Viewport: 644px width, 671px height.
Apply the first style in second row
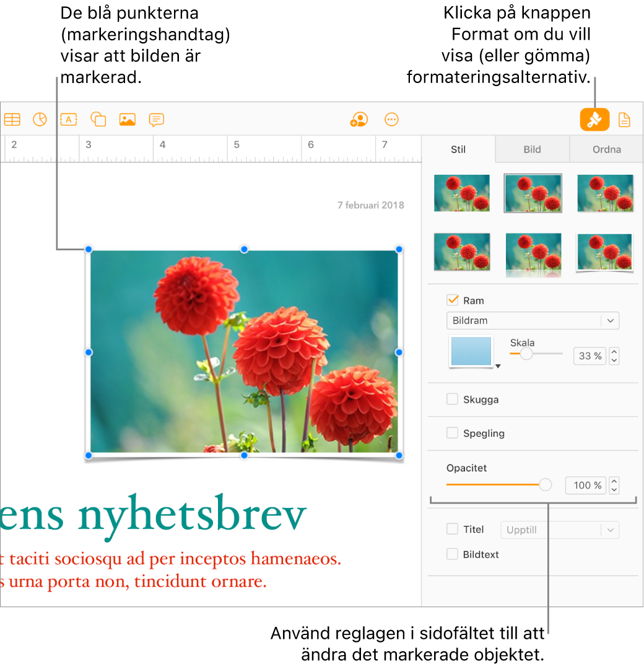coord(462,252)
